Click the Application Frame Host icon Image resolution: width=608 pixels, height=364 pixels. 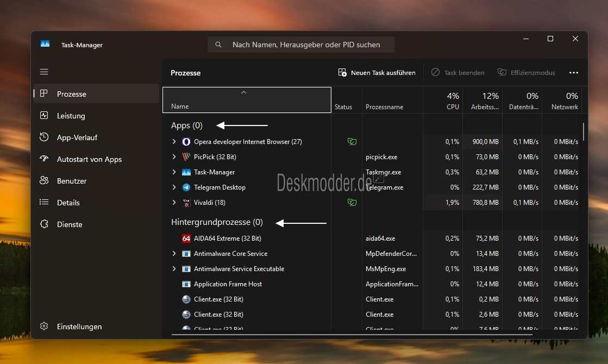point(186,284)
